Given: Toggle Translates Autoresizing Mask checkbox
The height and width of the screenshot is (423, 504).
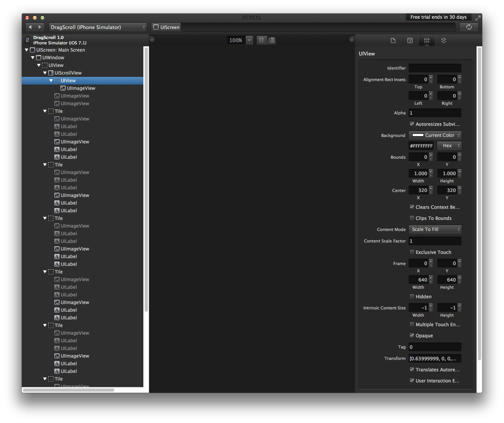Looking at the screenshot, I should tap(412, 369).
